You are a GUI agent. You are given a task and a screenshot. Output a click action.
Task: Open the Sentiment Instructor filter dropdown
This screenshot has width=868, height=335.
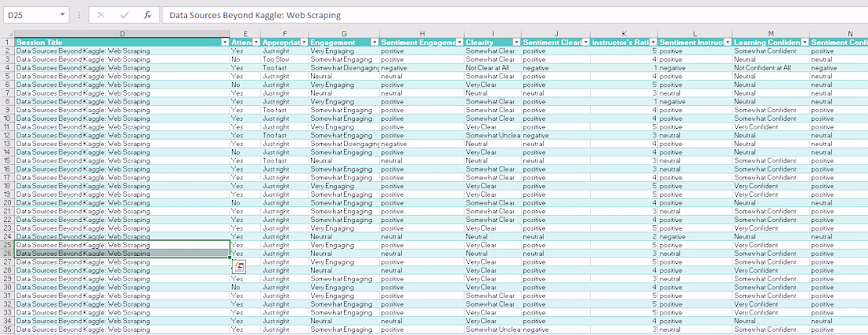click(x=728, y=43)
